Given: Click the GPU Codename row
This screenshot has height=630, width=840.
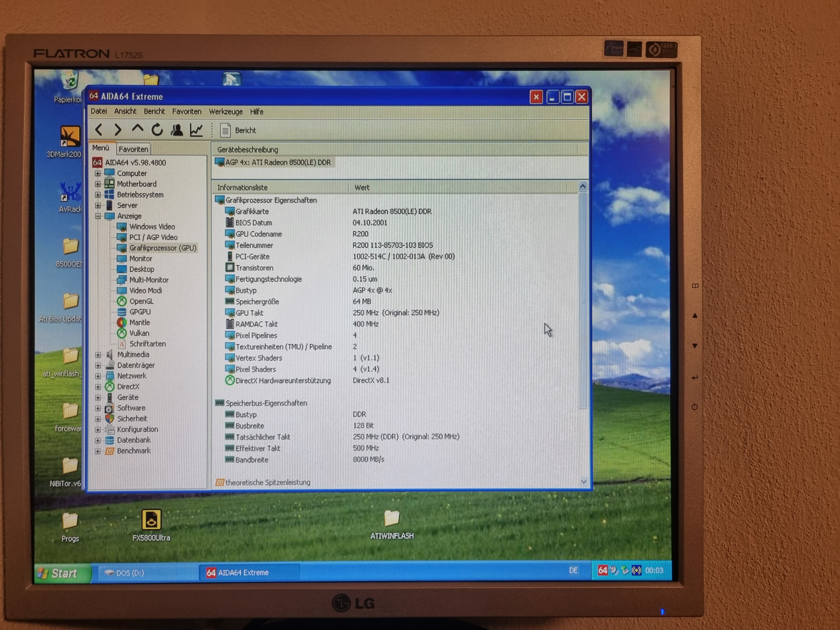Looking at the screenshot, I should [x=395, y=234].
